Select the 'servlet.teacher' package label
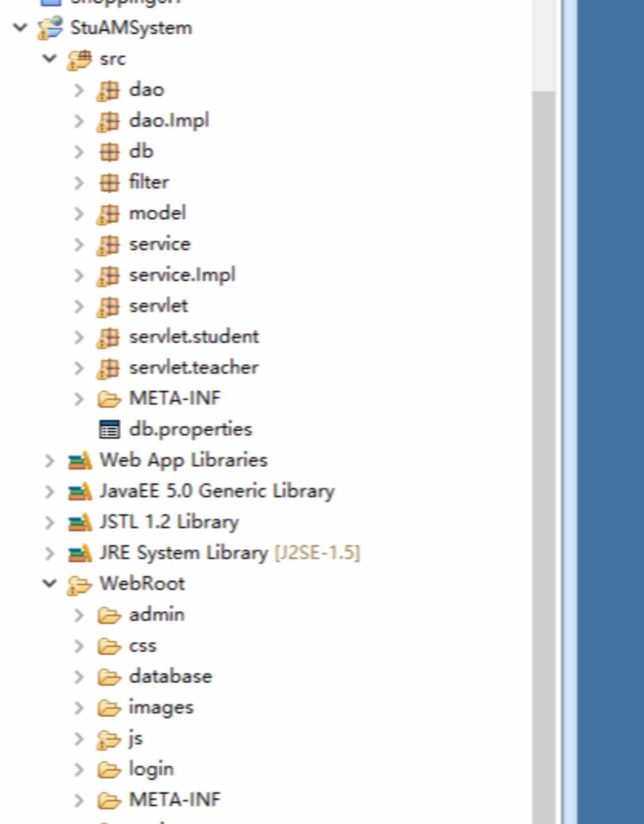This screenshot has width=644, height=824. (x=194, y=368)
